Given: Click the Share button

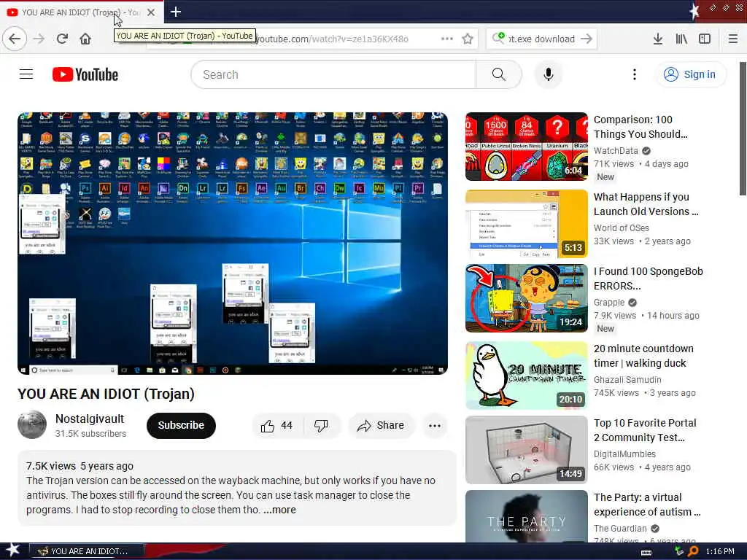Looking at the screenshot, I should pos(381,425).
